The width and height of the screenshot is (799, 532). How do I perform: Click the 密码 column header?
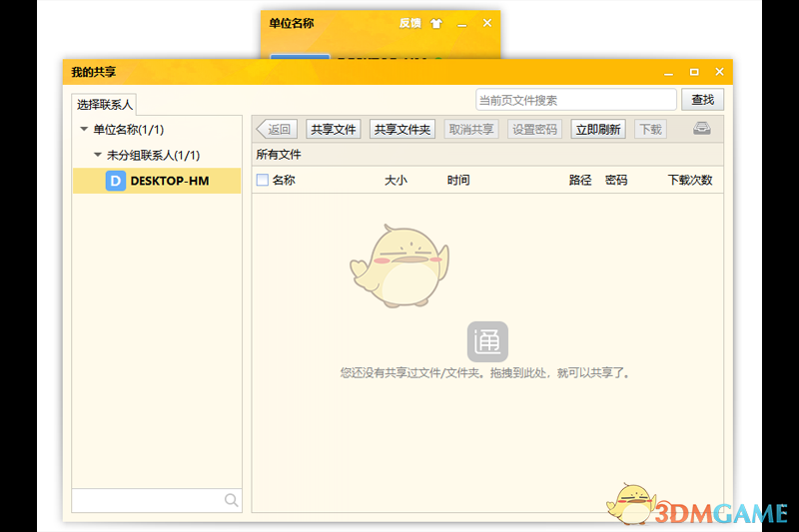coord(616,180)
